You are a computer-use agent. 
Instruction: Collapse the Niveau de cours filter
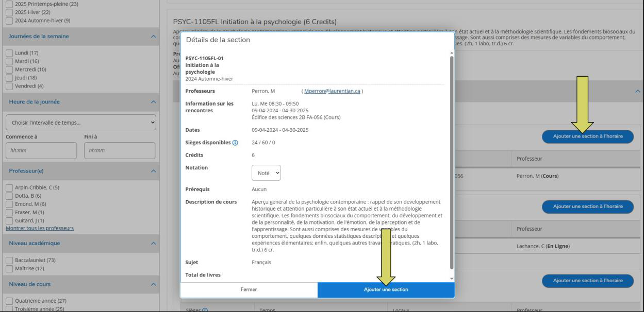152,284
